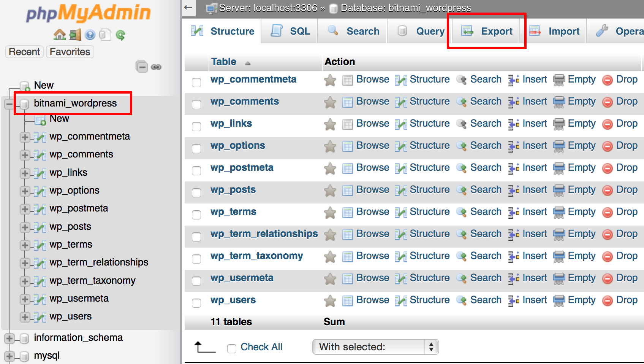This screenshot has height=364, width=644.
Task: Tick the checkbox beside wp_term_taxonomy
Action: [x=196, y=259]
